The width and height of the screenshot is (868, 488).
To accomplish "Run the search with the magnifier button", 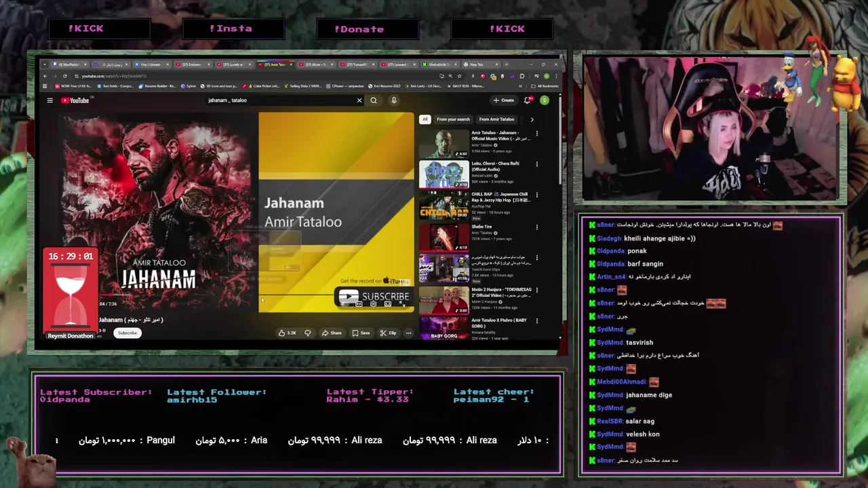I will (x=374, y=100).
